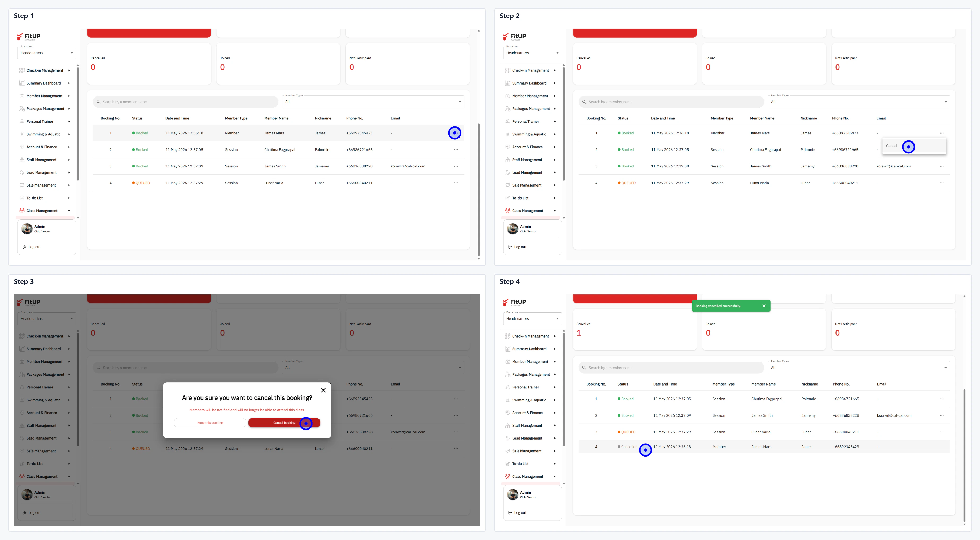Open more options for James Smith in Step 1
Image resolution: width=980 pixels, height=540 pixels.
click(x=456, y=166)
